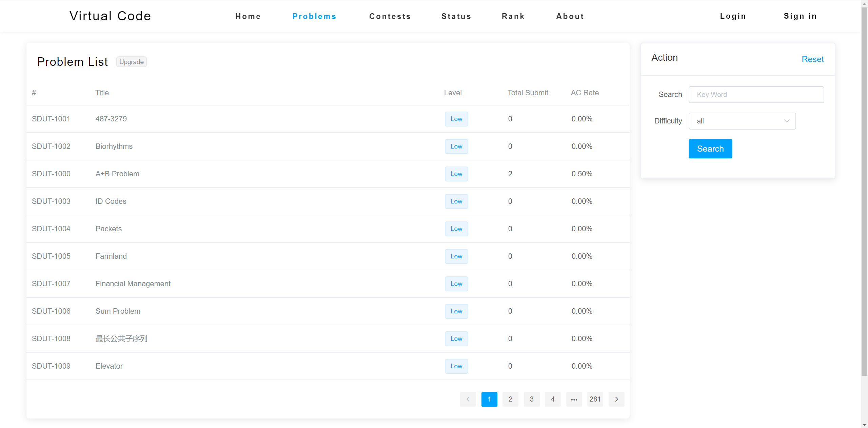Focus the Key Word search field
The width and height of the screenshot is (868, 428).
[756, 95]
